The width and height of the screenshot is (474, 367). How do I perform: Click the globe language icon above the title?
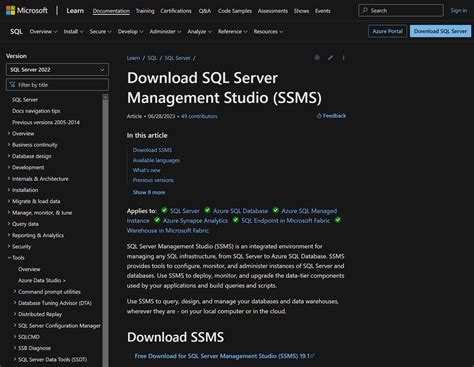point(317,58)
